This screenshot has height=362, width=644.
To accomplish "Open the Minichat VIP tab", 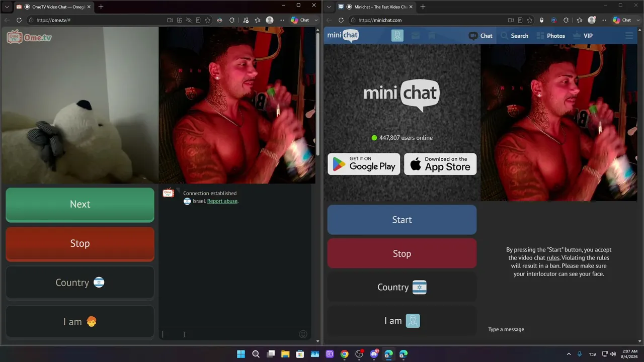I will coord(583,36).
